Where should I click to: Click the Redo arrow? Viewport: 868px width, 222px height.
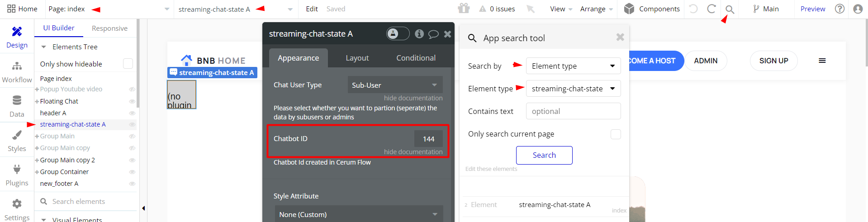coord(711,9)
